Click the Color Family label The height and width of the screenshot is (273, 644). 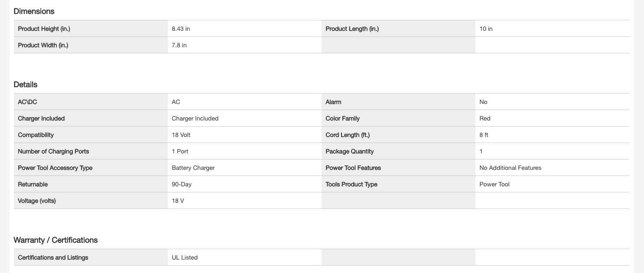[342, 119]
